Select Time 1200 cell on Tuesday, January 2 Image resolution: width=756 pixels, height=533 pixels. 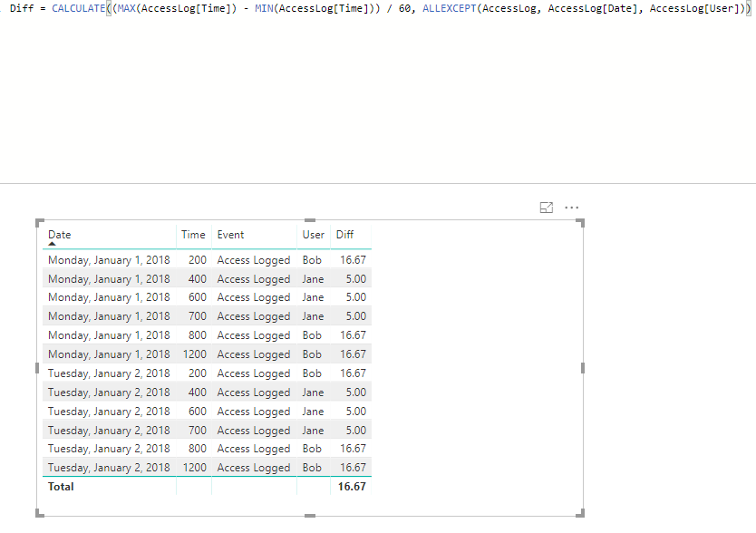click(x=195, y=468)
